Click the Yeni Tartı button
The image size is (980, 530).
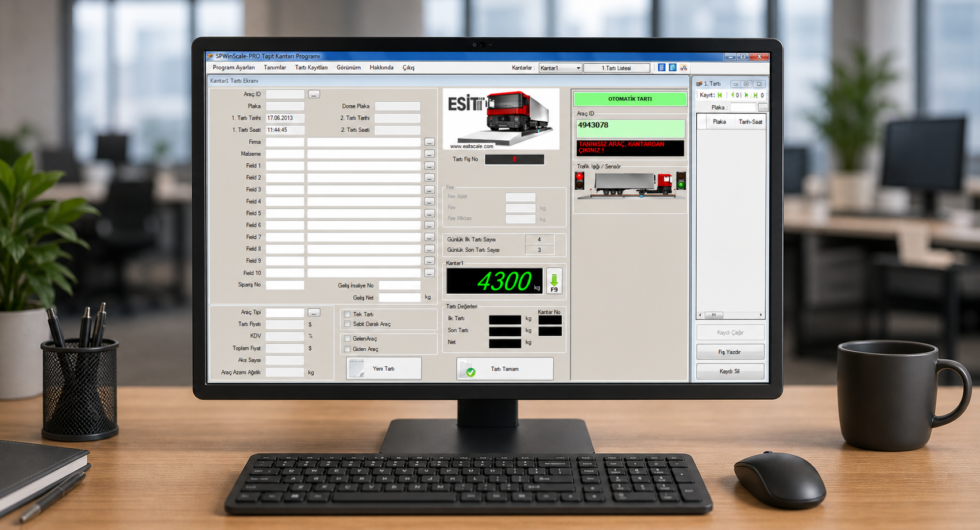click(x=384, y=368)
